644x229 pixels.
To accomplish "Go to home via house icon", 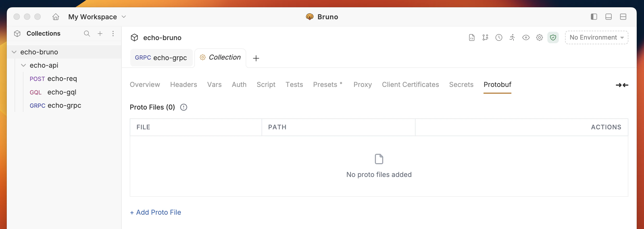I will (x=56, y=17).
